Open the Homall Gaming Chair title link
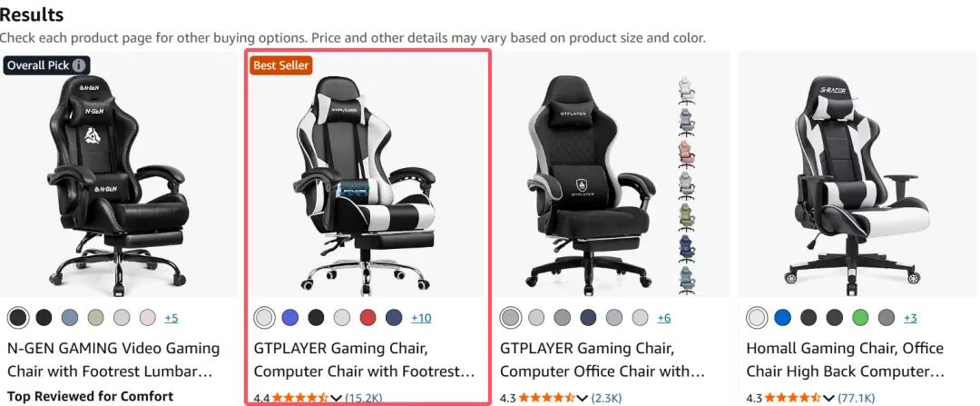Image resolution: width=980 pixels, height=406 pixels. pos(845,360)
